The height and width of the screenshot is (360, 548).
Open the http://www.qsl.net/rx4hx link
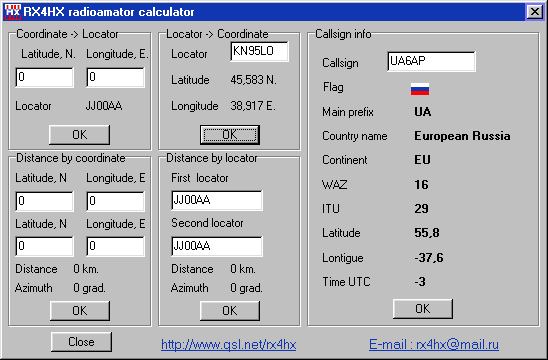[229, 345]
